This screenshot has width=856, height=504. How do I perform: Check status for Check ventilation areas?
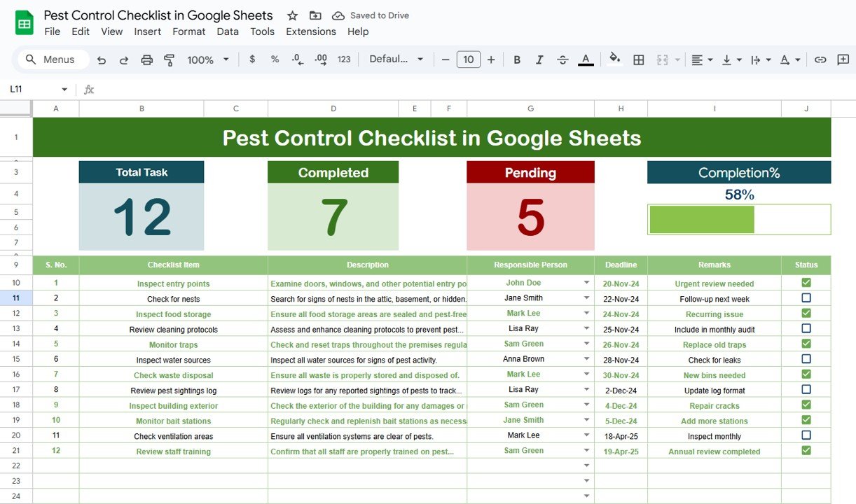pyautogui.click(x=806, y=435)
